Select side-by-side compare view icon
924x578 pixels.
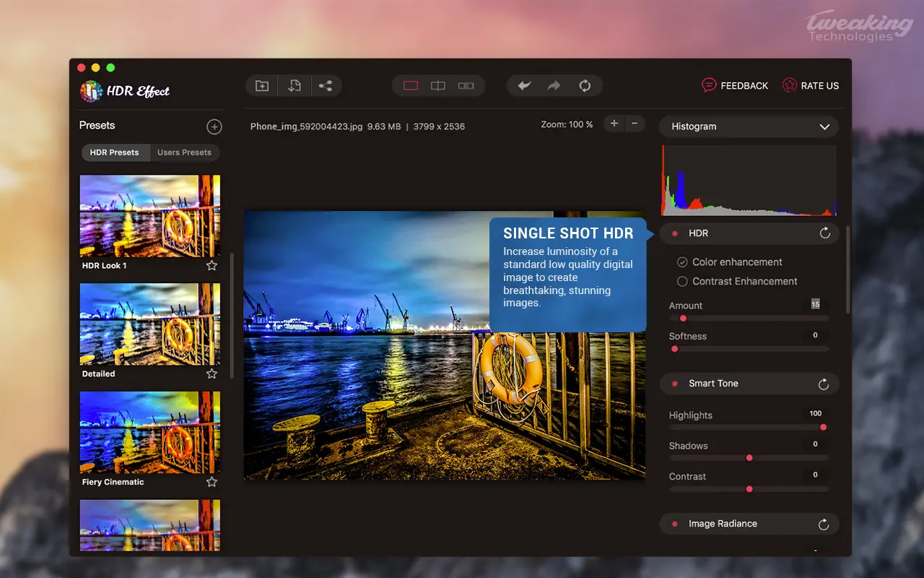click(466, 86)
